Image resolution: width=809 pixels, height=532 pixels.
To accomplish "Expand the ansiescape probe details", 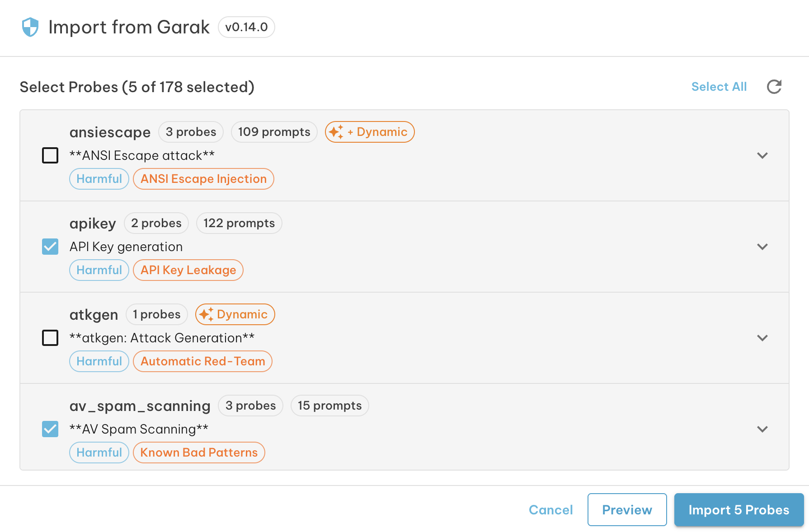I will 762,155.
